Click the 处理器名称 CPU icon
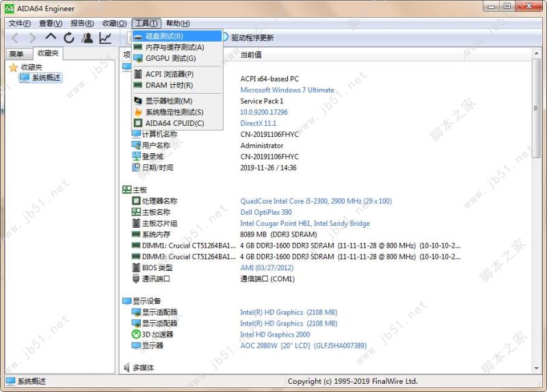Screen dimensions: 547x392 coord(136,200)
